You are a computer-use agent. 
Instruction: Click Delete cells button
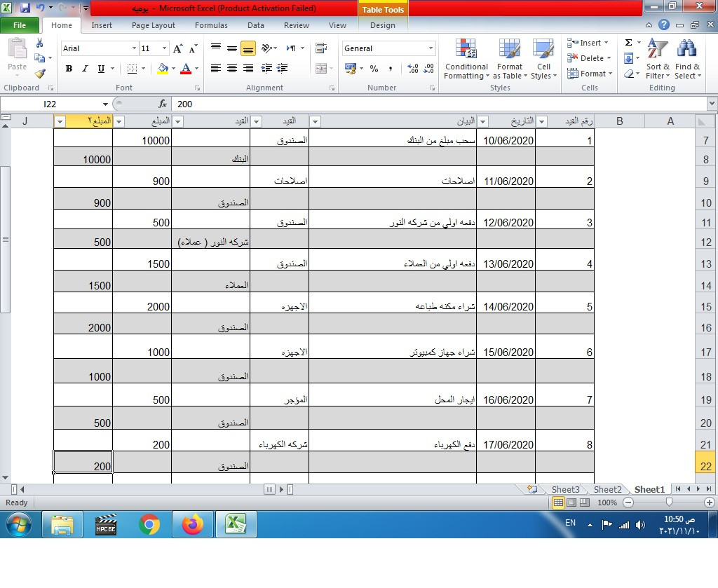click(589, 58)
